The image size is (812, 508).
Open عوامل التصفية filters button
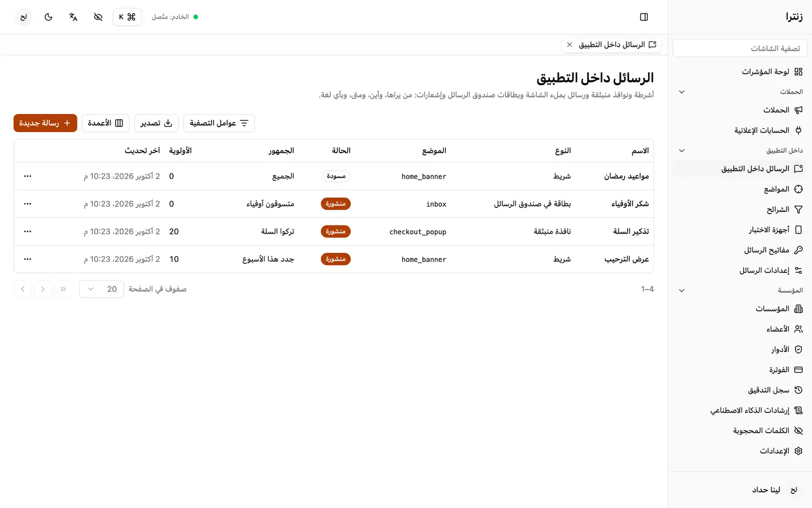coord(219,123)
